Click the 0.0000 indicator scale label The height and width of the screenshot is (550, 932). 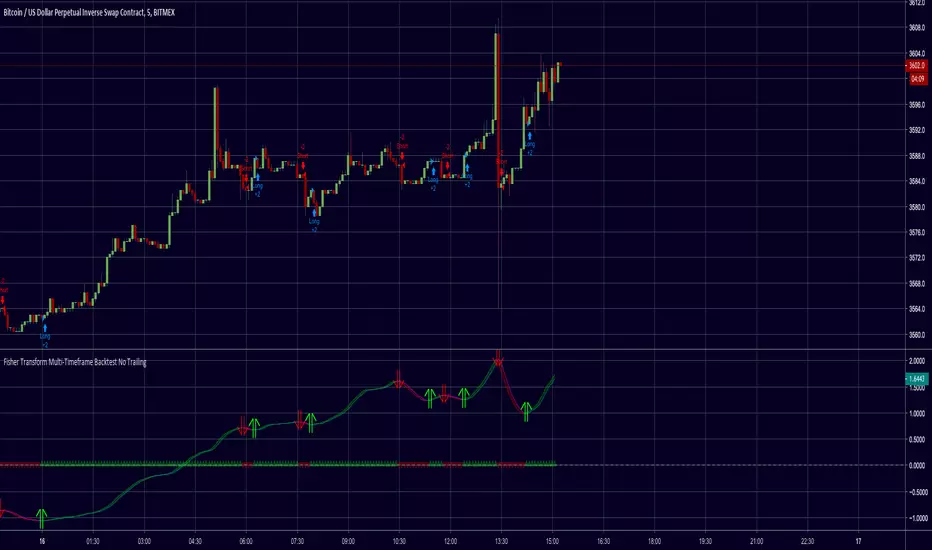coord(917,465)
